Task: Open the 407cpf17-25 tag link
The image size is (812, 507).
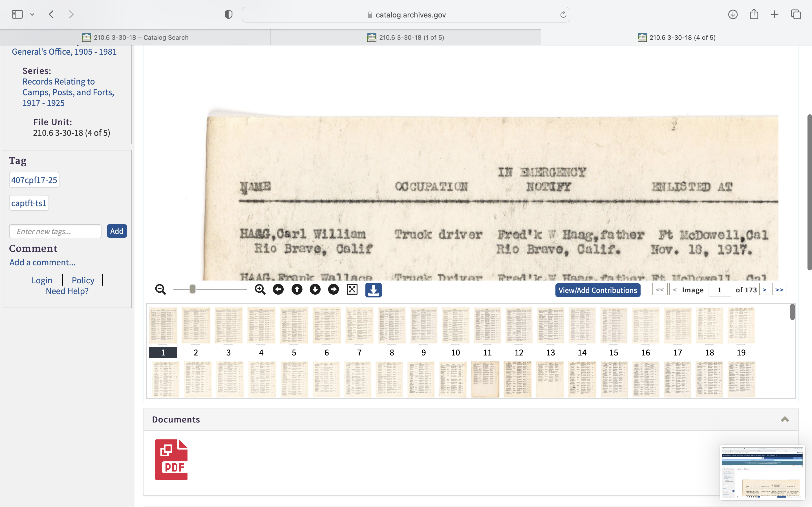Action: [34, 180]
